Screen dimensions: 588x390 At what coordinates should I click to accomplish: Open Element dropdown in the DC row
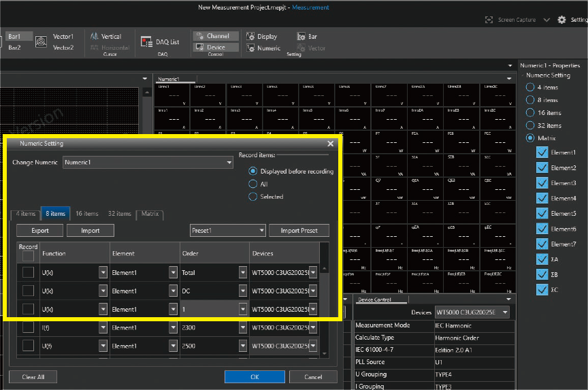pyautogui.click(x=173, y=291)
